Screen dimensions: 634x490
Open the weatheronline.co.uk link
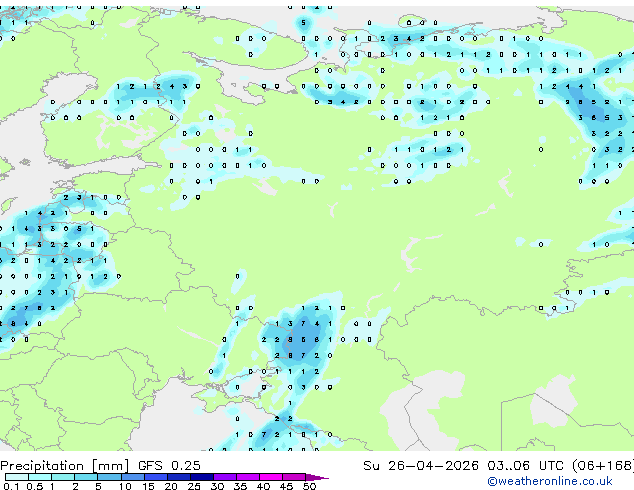pos(550,481)
